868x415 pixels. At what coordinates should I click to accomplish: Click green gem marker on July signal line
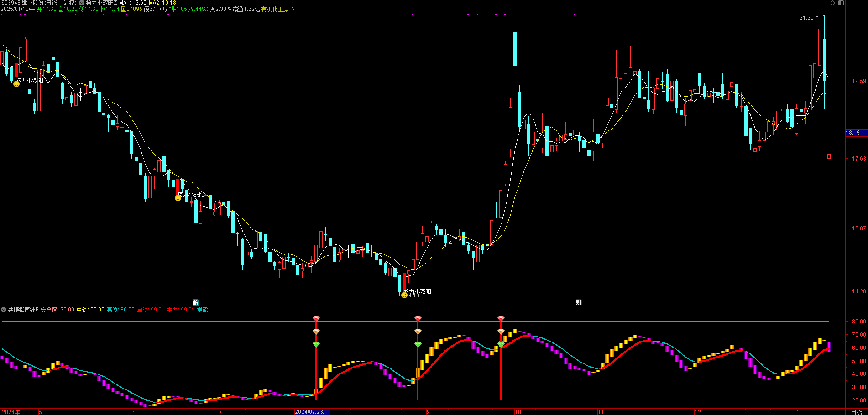pyautogui.click(x=316, y=344)
